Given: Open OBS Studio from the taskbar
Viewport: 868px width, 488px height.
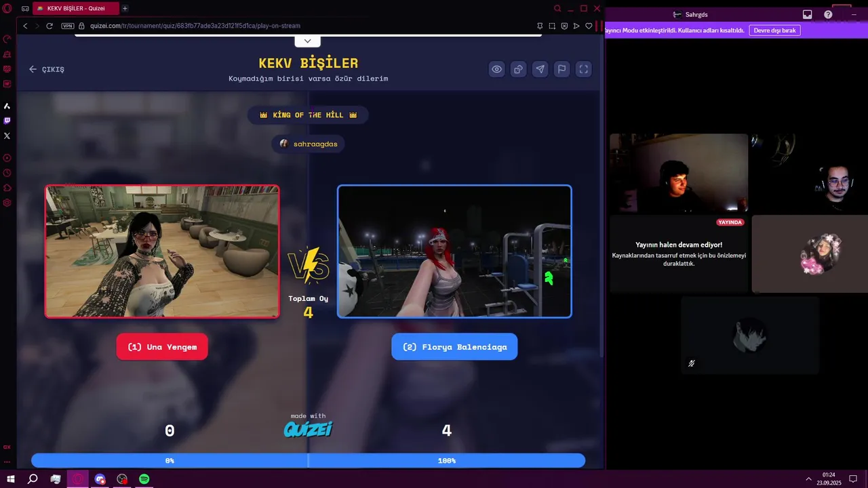Looking at the screenshot, I should coord(122,479).
